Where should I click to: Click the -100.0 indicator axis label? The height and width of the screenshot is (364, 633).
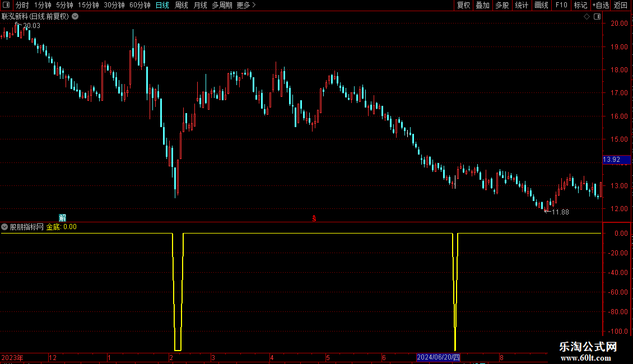pyautogui.click(x=618, y=332)
